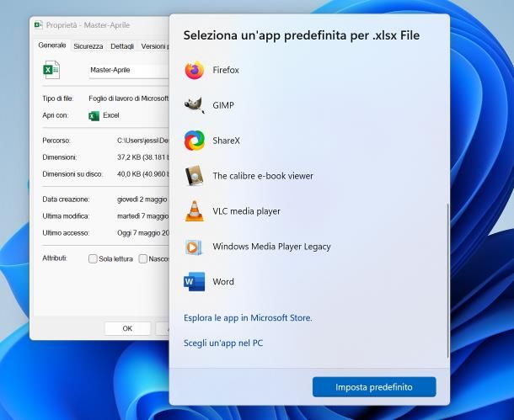Click the Master-Aprile file name field
The width and height of the screenshot is (514, 420).
point(129,70)
